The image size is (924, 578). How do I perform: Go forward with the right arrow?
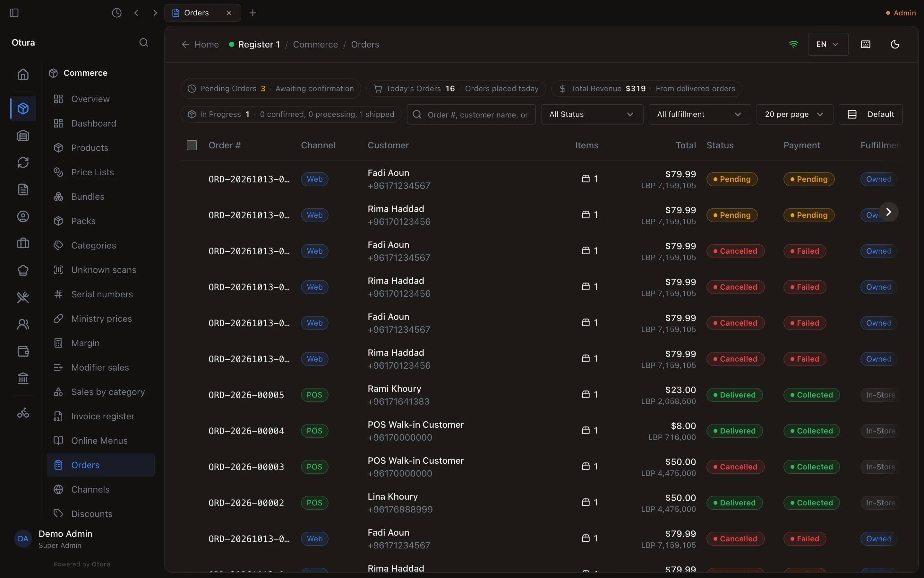(x=155, y=13)
